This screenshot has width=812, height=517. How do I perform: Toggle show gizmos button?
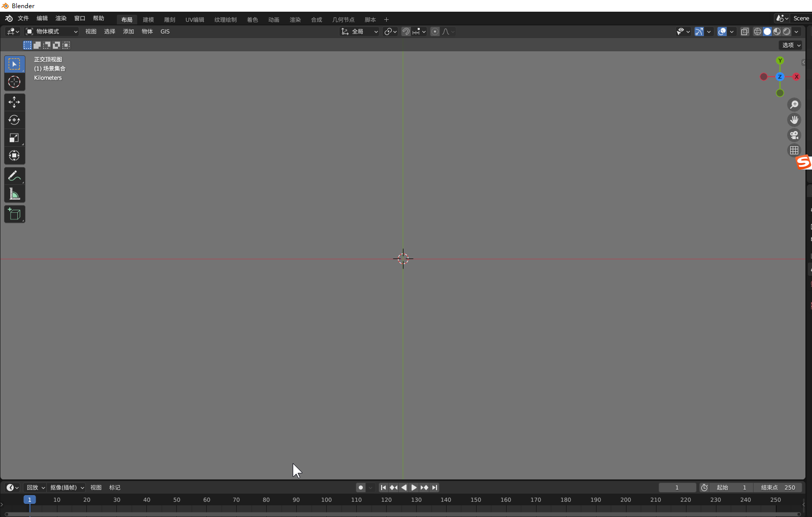[x=699, y=31]
